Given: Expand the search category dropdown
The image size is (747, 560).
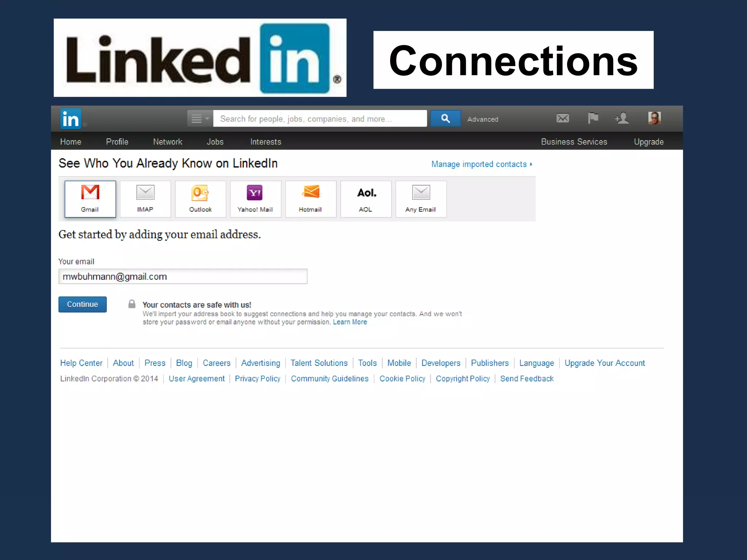Looking at the screenshot, I should click(200, 119).
